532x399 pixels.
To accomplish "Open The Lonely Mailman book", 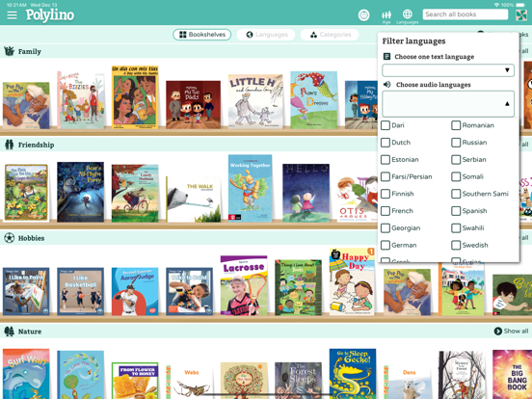I will (x=135, y=194).
